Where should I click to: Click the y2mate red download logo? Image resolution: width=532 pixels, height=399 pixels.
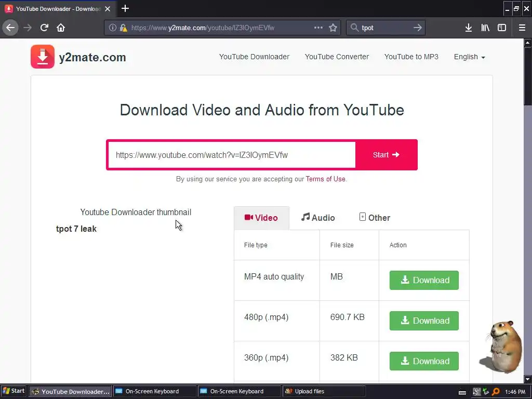(43, 57)
